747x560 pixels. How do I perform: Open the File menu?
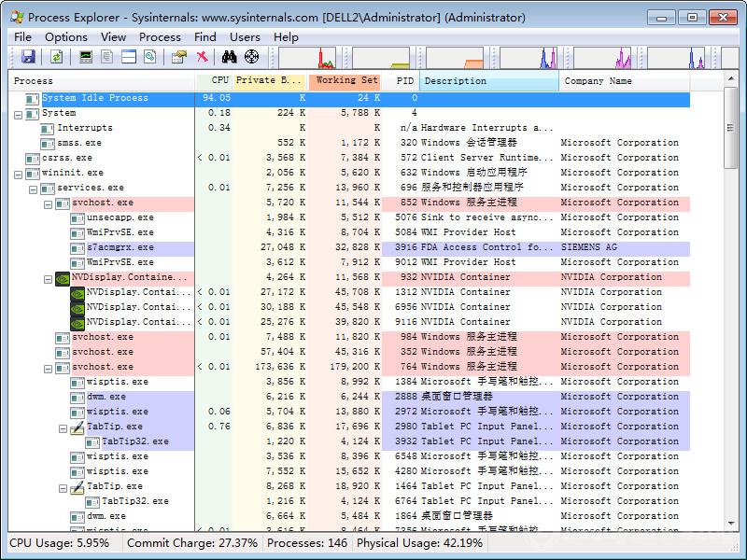pyautogui.click(x=22, y=37)
